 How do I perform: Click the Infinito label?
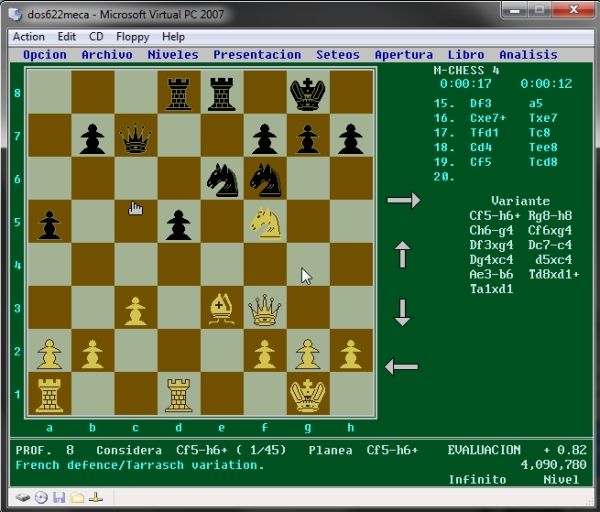pos(477,479)
